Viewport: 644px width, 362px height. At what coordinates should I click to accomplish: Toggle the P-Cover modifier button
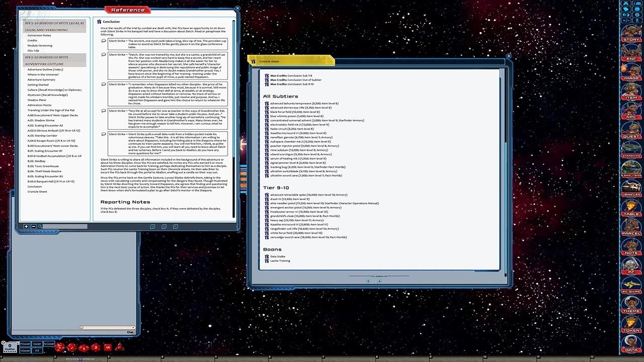(x=25, y=344)
